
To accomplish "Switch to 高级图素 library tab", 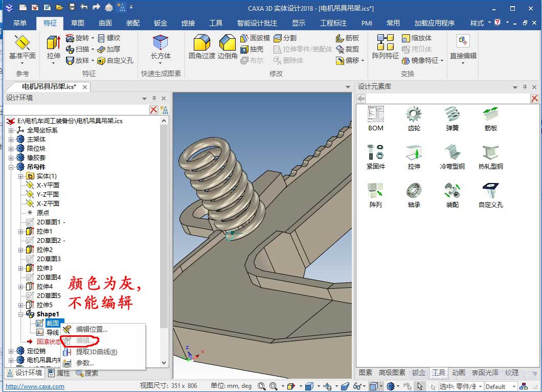I will pos(392,373).
